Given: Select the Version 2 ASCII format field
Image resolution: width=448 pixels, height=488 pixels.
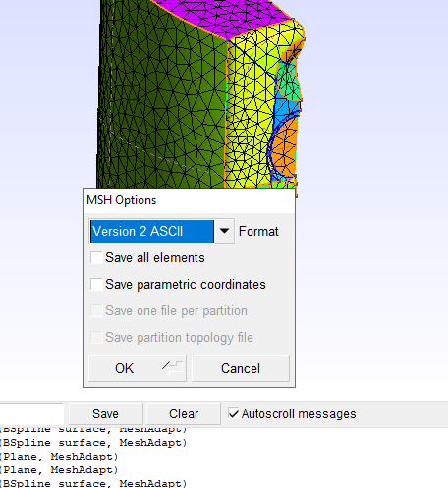Looking at the screenshot, I should 152,231.
